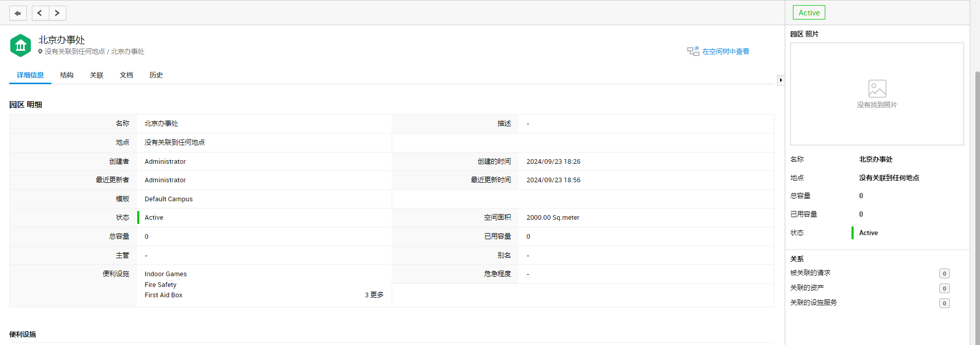Click the back arrow button
The width and height of the screenshot is (980, 345).
(18, 13)
